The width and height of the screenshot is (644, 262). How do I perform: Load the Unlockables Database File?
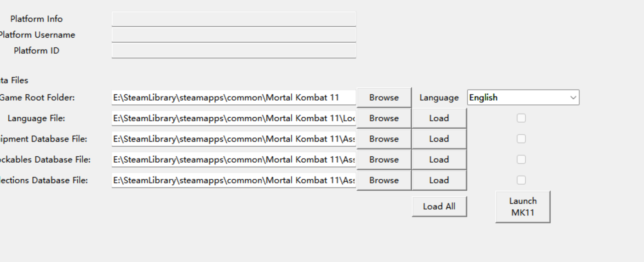[439, 159]
